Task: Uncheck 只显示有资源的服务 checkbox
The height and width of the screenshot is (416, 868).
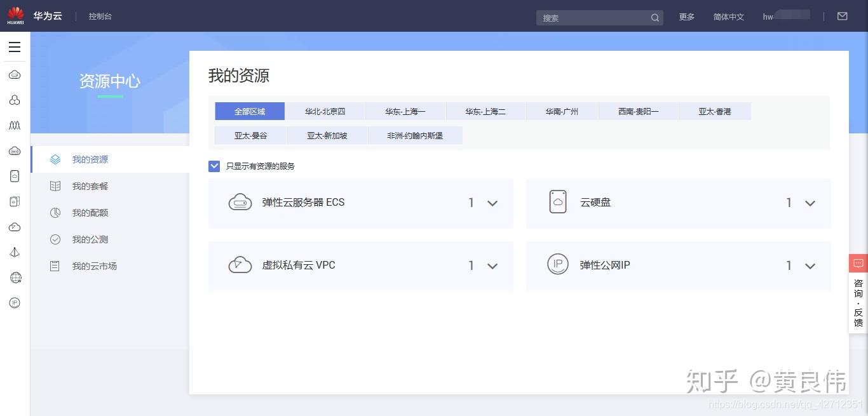Action: click(214, 166)
